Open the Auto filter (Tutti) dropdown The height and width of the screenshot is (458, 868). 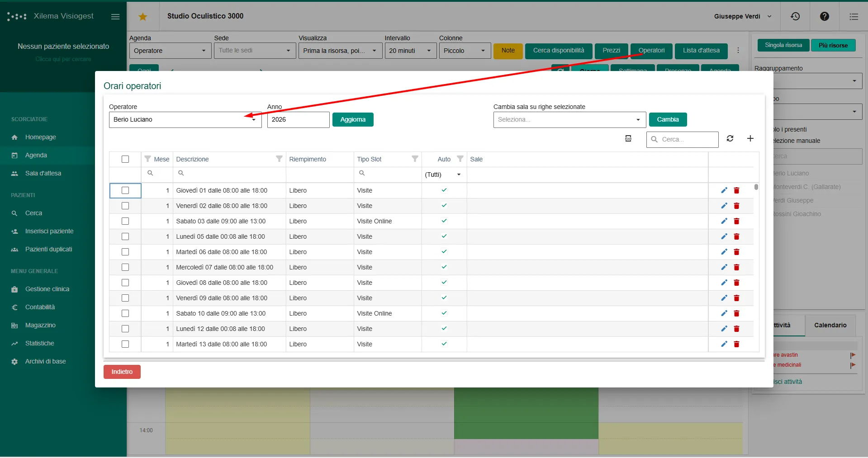point(444,175)
